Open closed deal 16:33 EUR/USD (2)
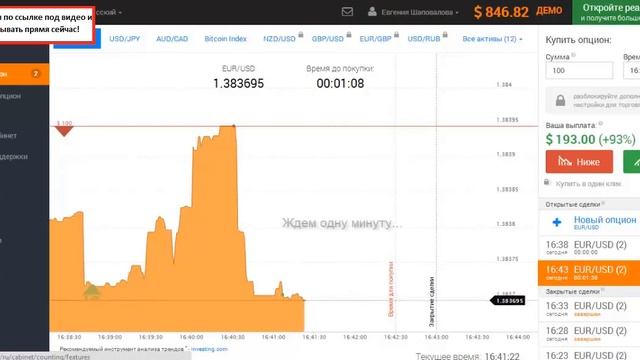Viewport: 640px width, 360px height. 589,309
